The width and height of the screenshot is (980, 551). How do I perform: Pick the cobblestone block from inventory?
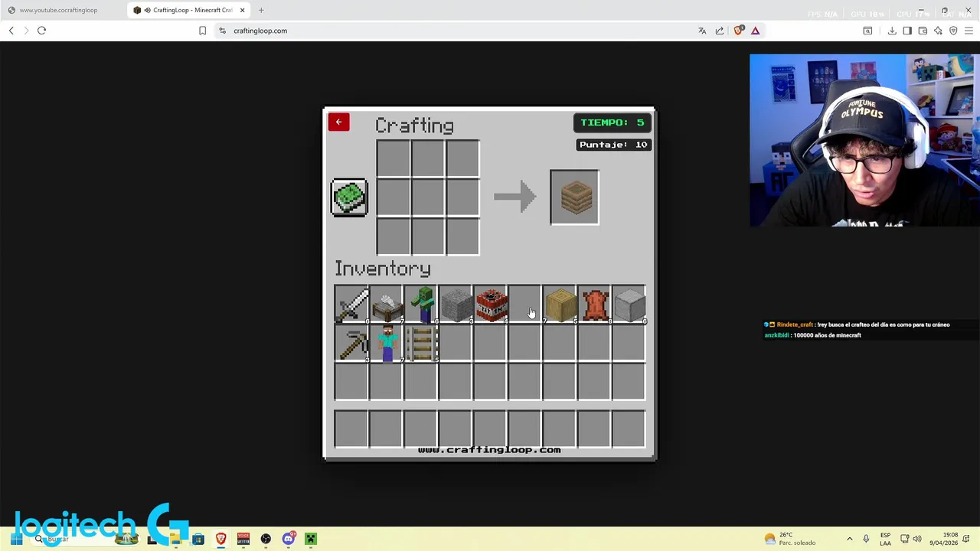(x=456, y=304)
